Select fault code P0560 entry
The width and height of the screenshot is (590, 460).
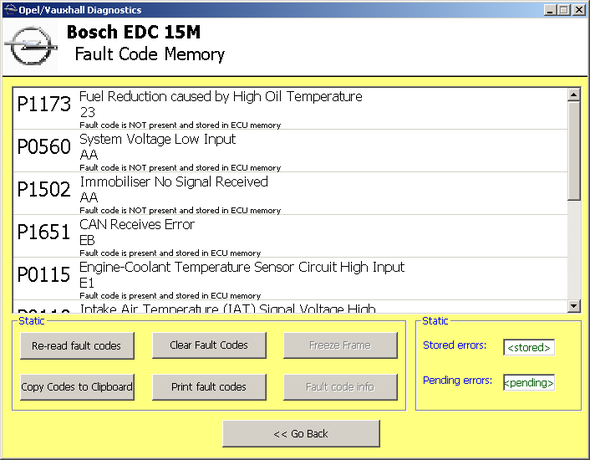tap(290, 151)
